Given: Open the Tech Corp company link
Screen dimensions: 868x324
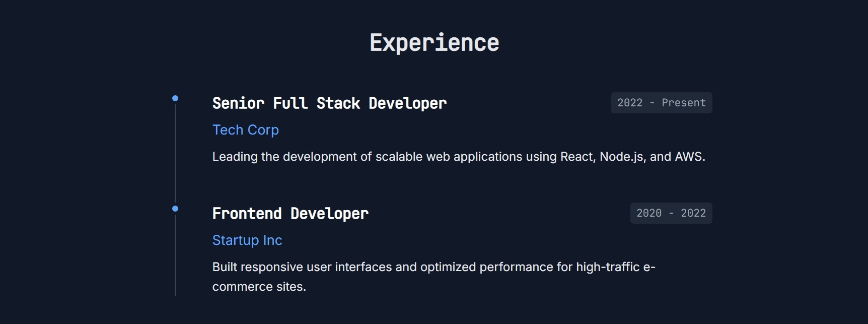Looking at the screenshot, I should tap(245, 130).
